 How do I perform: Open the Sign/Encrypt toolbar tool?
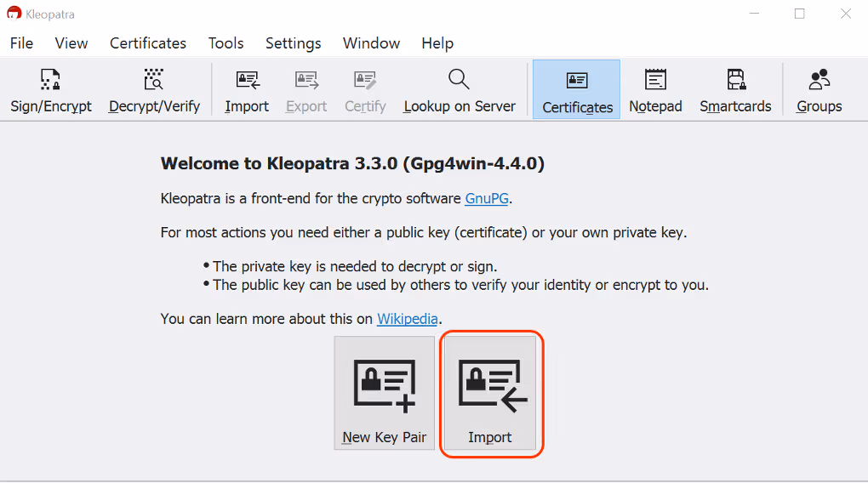coord(51,90)
